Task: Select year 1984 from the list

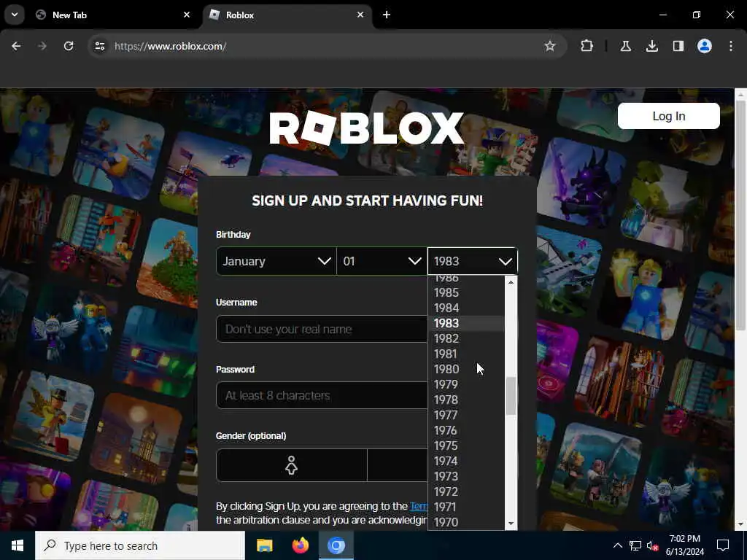Action: pos(466,308)
